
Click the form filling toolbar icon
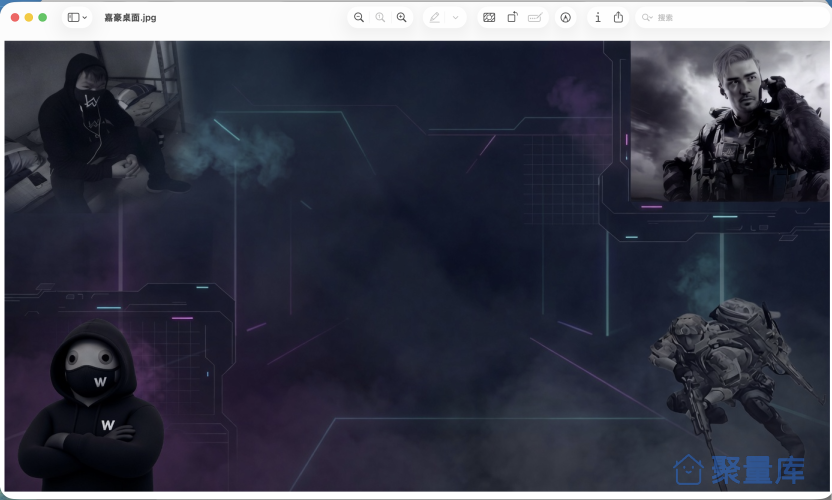[x=535, y=18]
